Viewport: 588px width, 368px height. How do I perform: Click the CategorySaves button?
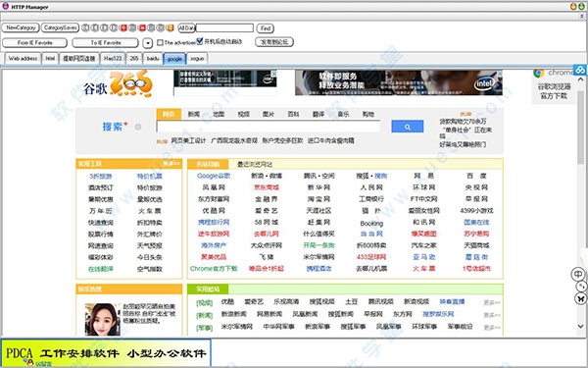60,27
